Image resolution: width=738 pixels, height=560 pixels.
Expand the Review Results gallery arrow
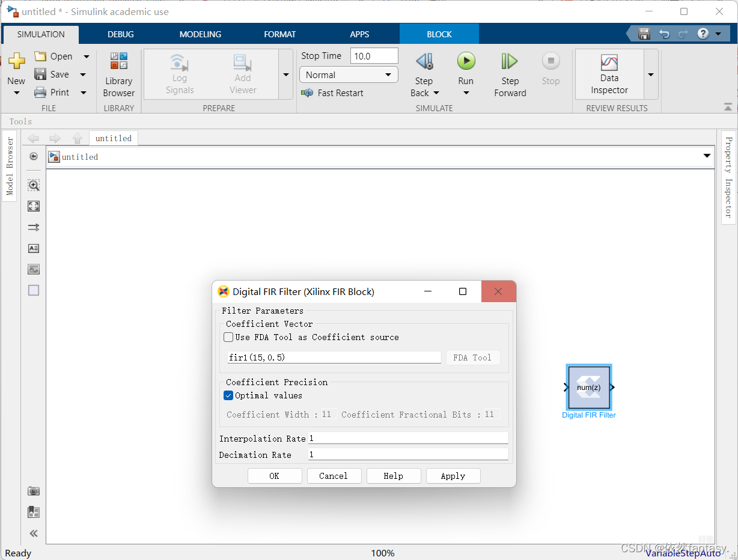651,75
